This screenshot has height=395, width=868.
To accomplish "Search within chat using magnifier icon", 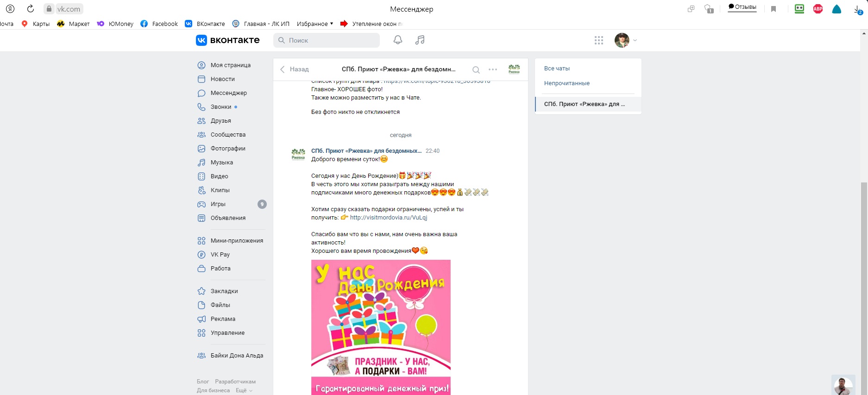I will coord(476,70).
